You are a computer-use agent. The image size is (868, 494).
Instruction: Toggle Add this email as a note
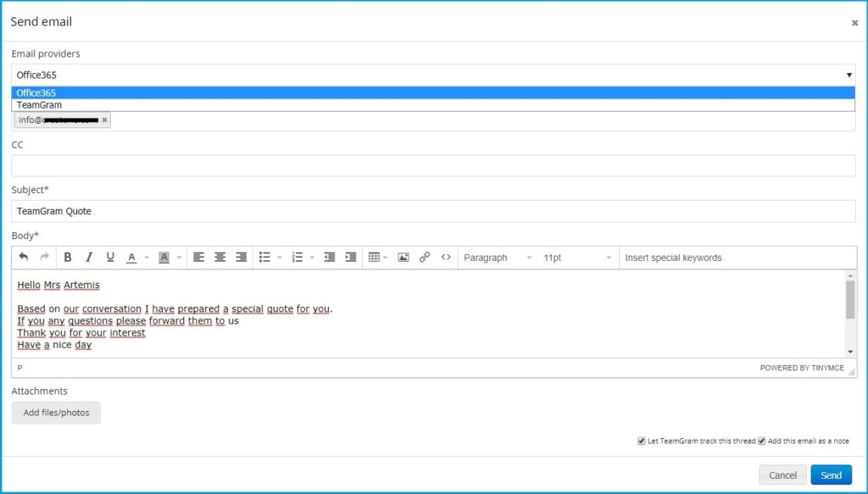pyautogui.click(x=762, y=441)
